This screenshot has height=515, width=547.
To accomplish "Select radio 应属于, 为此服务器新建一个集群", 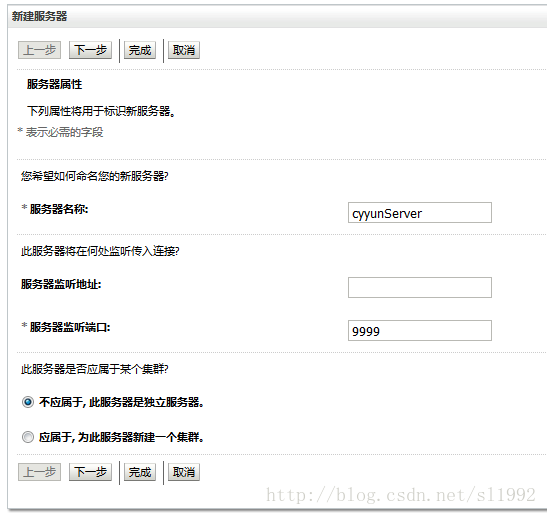I will pyautogui.click(x=28, y=437).
